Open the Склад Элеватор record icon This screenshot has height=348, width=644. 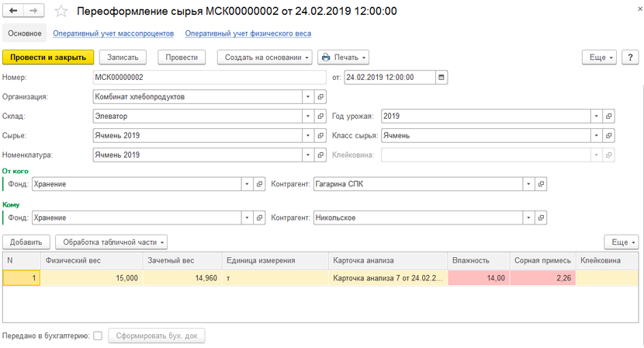point(320,116)
